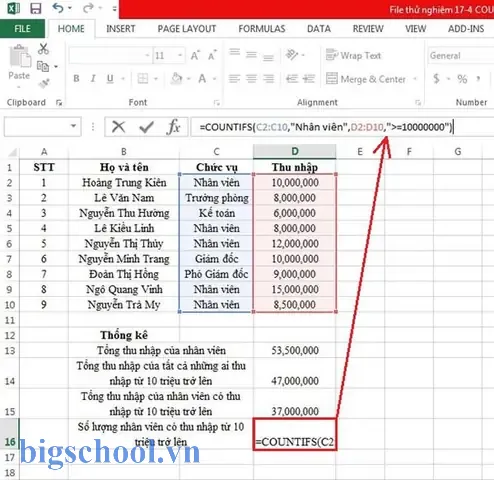Select column D header
Viewport: 494px width, 480px height.
[x=295, y=152]
